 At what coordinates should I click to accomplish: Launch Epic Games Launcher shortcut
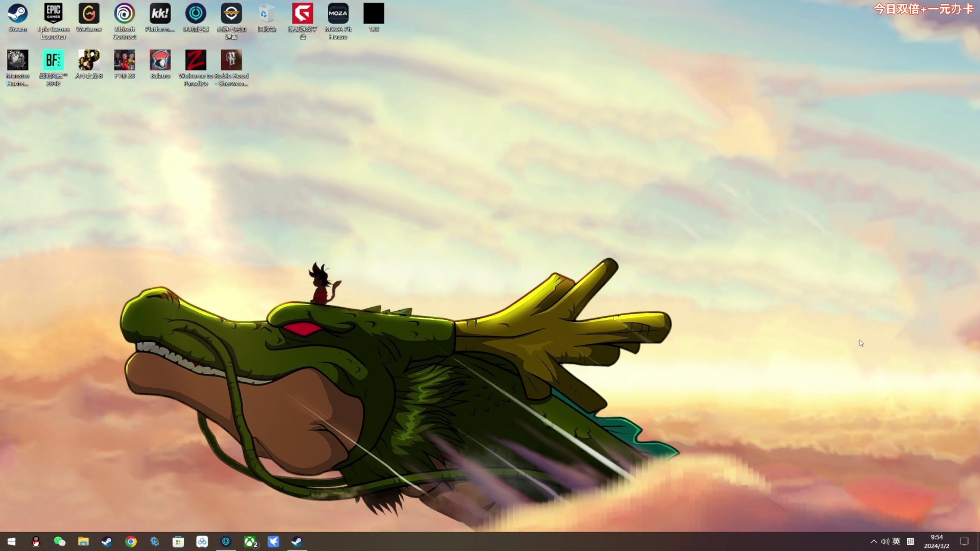click(x=53, y=14)
